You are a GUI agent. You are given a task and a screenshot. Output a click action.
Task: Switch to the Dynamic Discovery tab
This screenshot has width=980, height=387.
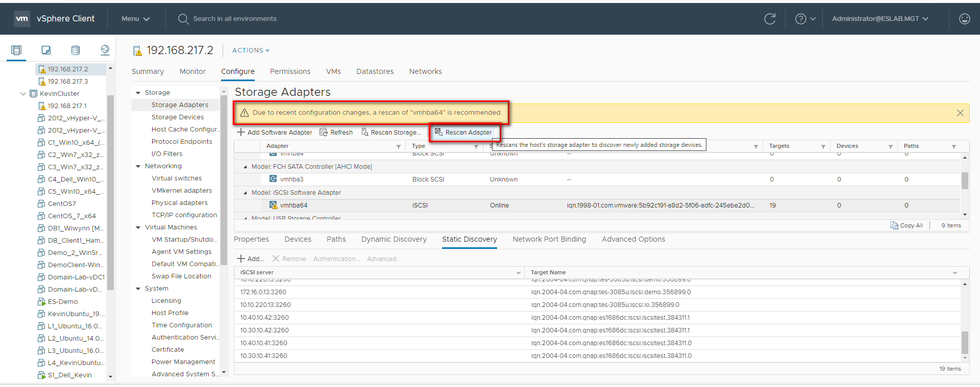(394, 239)
